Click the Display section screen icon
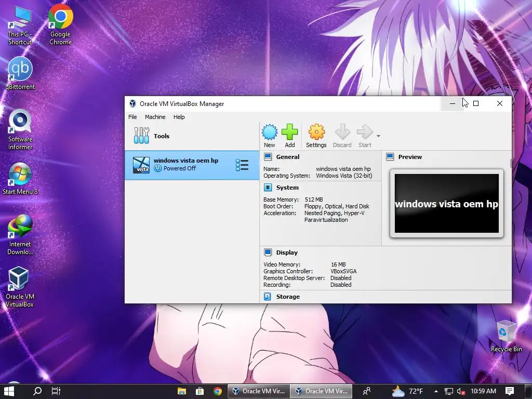Image resolution: width=532 pixels, height=399 pixels. click(x=268, y=252)
